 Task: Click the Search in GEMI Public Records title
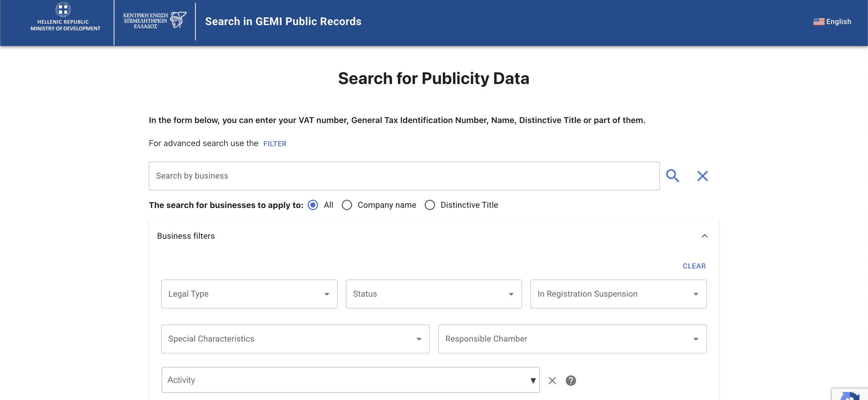click(x=283, y=22)
